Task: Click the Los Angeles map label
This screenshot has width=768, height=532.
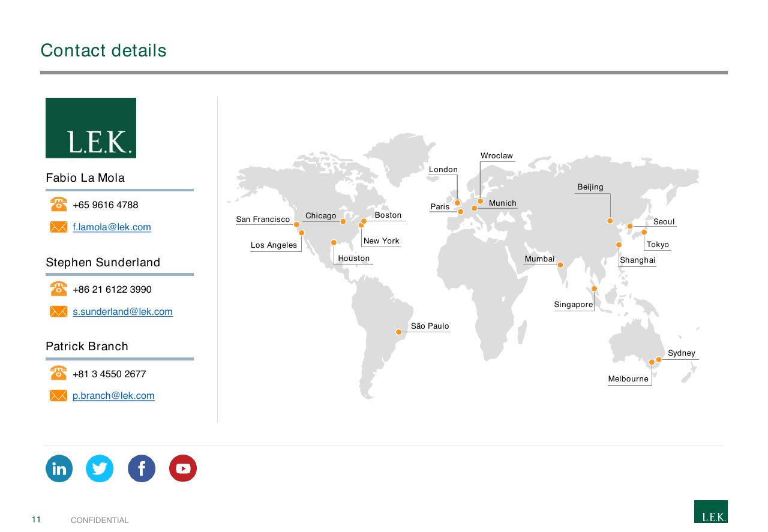Action: tap(274, 245)
